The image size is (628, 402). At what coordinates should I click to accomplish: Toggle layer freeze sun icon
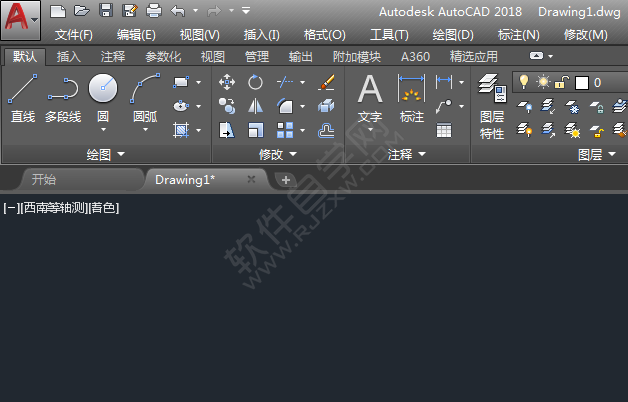tap(543, 82)
